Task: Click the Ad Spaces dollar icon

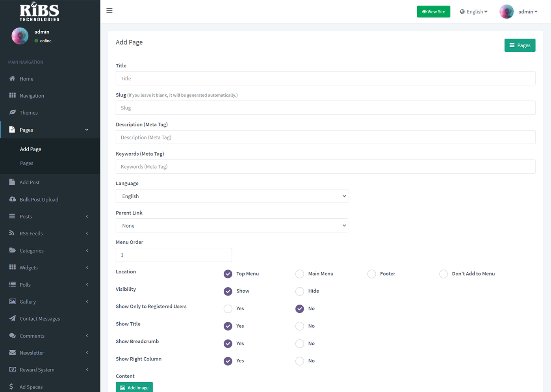Action: 11,386
